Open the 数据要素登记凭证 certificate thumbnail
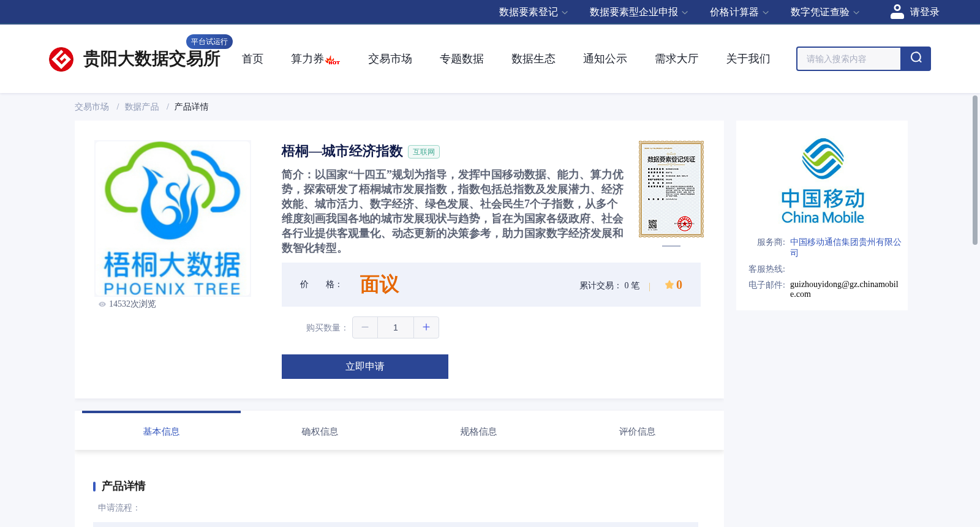The width and height of the screenshot is (980, 527). point(671,189)
